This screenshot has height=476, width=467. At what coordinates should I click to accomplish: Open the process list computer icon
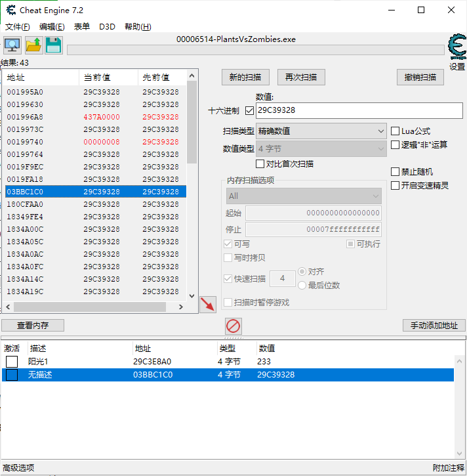[x=12, y=45]
